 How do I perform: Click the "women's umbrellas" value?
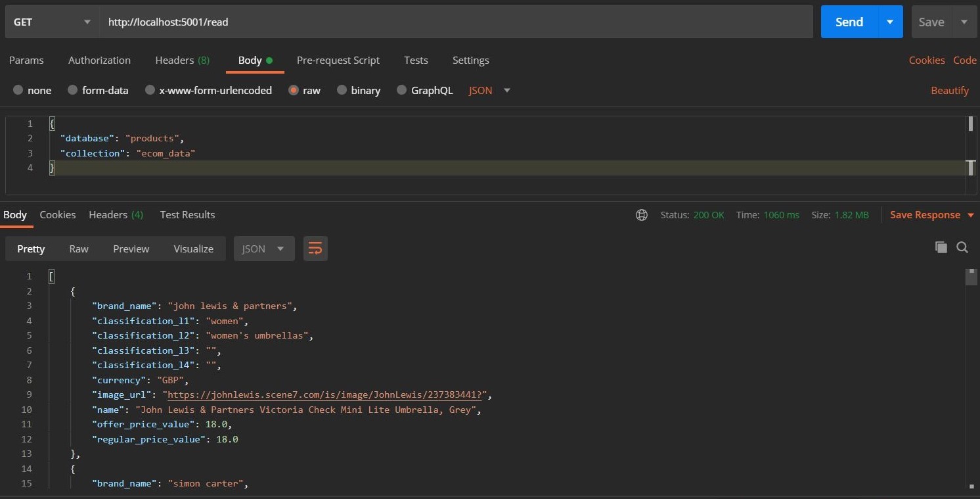point(257,335)
